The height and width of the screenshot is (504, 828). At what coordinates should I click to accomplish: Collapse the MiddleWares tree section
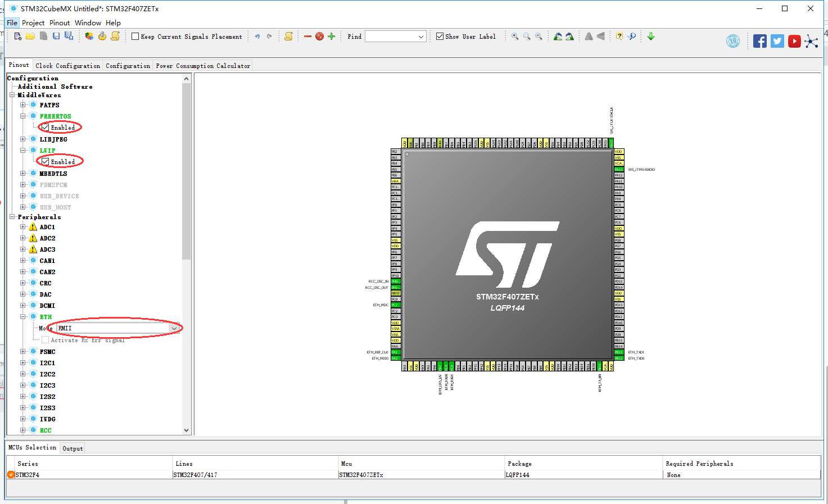pos(12,94)
